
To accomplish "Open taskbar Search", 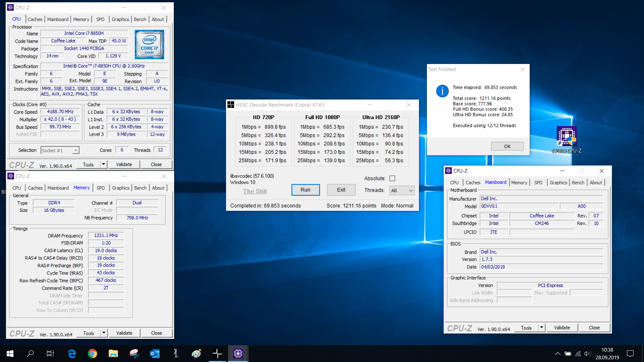I will point(30,353).
